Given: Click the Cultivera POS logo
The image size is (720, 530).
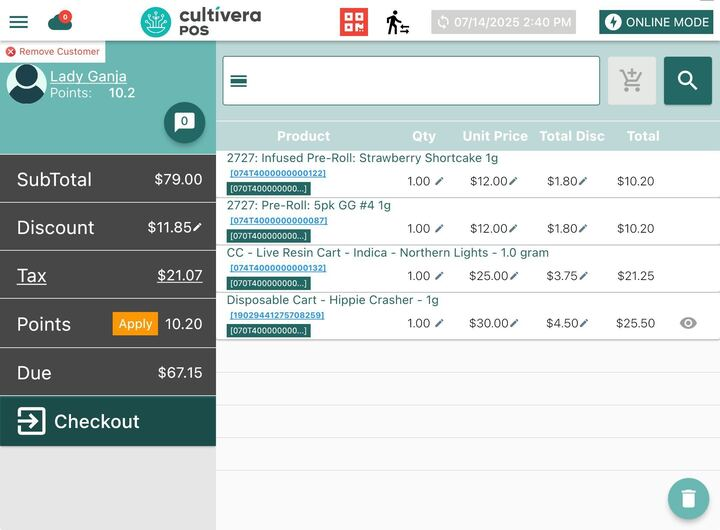Looking at the screenshot, I should click(201, 22).
